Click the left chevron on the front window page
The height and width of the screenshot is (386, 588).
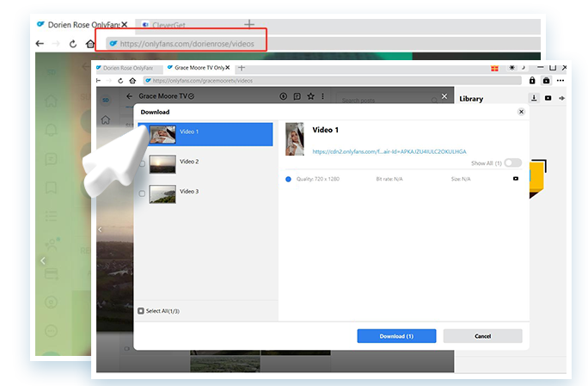100,230
